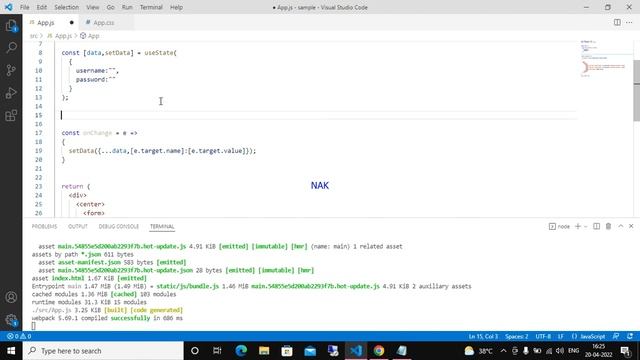Open the Selection menu

tap(67, 7)
